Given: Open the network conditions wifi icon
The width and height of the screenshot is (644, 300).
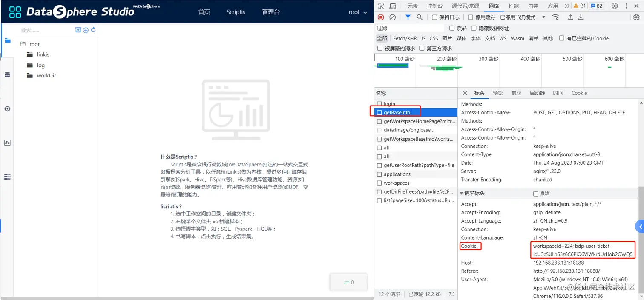Looking at the screenshot, I should [x=556, y=17].
